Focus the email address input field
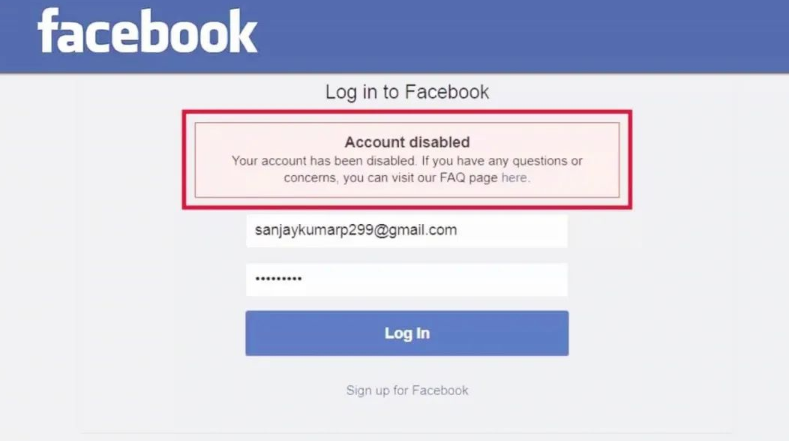The image size is (789, 441). [407, 231]
